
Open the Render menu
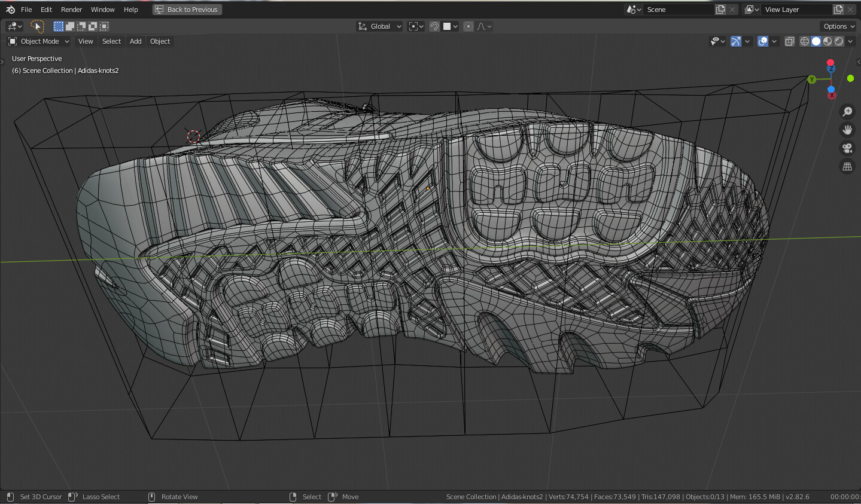(x=71, y=10)
